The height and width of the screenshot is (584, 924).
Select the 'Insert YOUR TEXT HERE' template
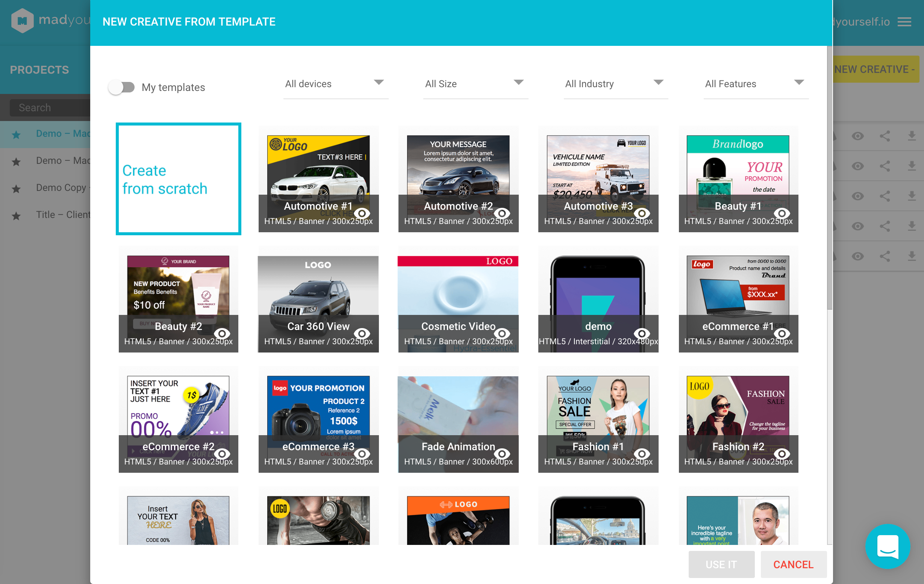179,516
